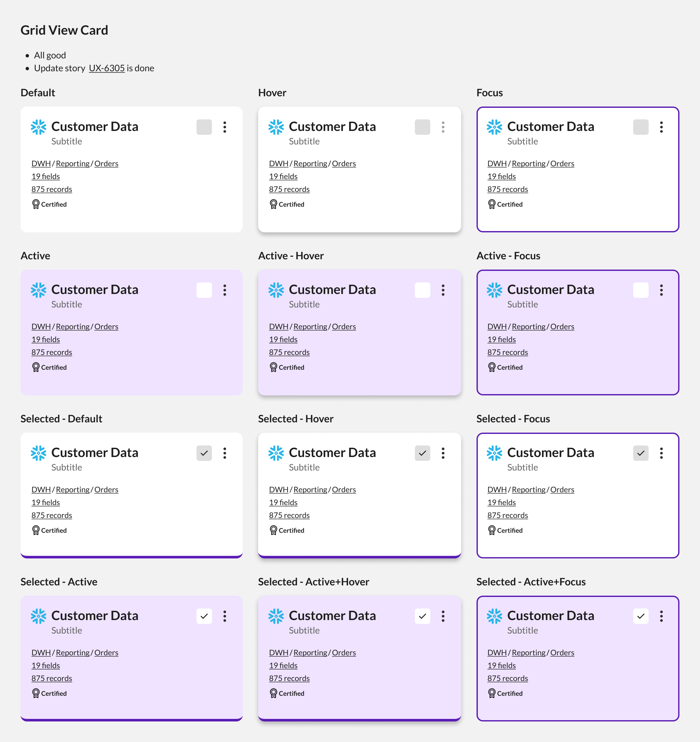Select Customer Data title on Selected - Active+Hover card

(332, 616)
